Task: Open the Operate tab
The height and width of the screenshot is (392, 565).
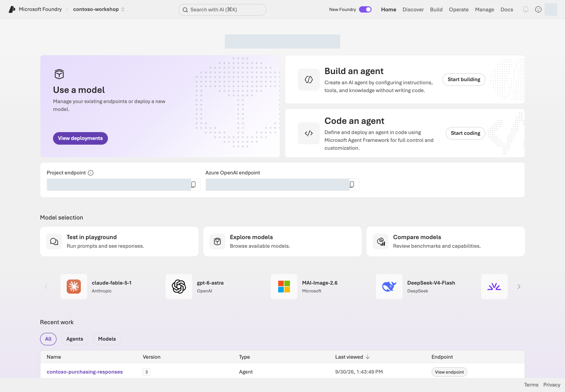Action: click(459, 9)
